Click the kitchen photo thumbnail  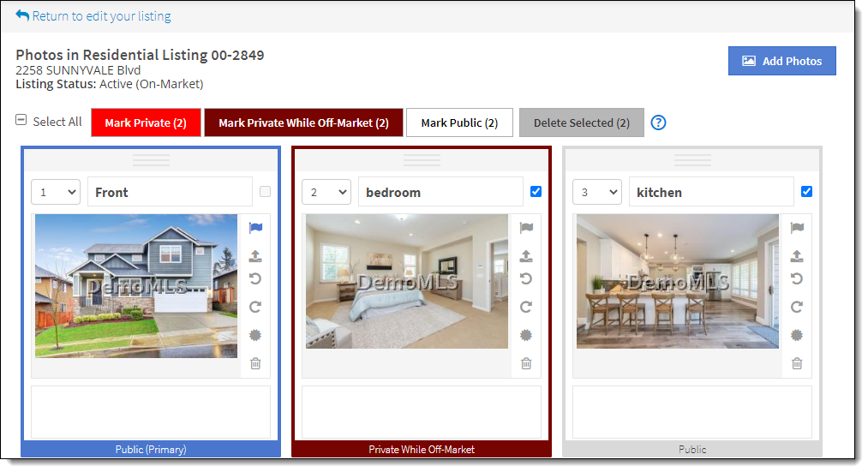click(678, 282)
